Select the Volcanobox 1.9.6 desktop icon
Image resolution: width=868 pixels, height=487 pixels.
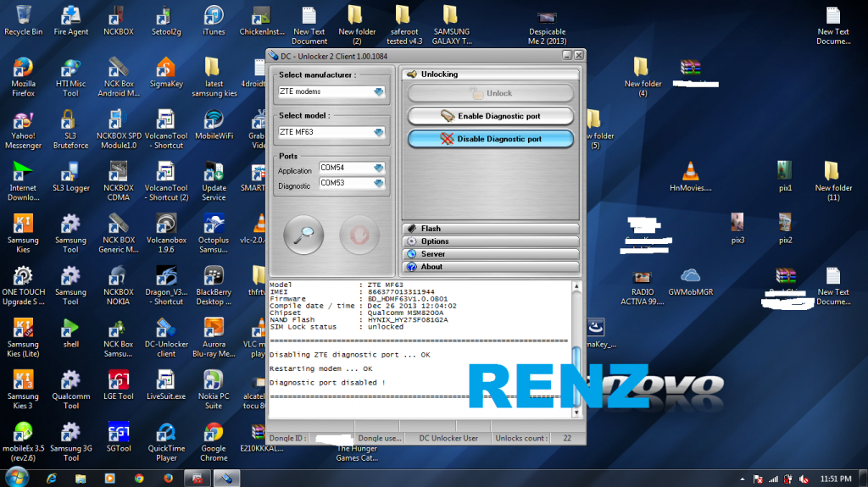(x=166, y=234)
